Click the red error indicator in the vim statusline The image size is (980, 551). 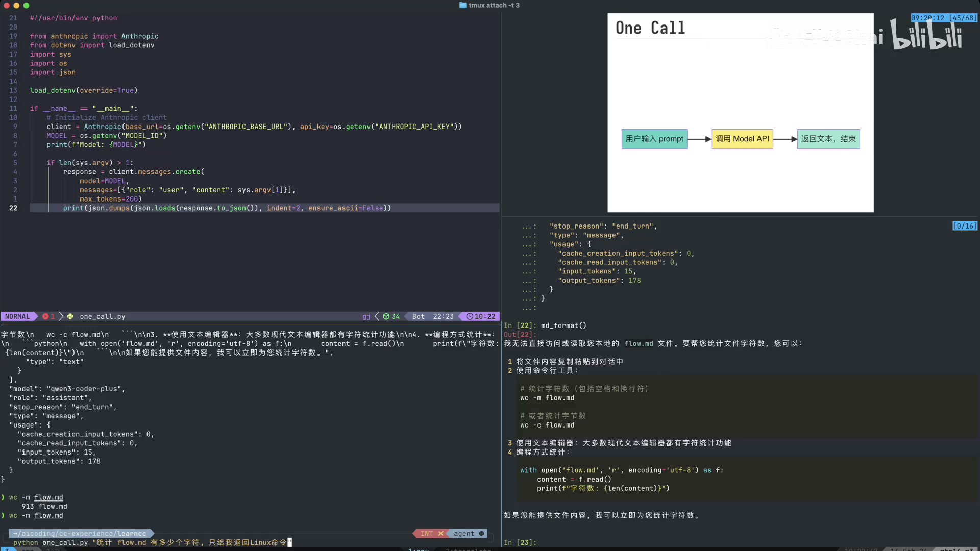coord(46,317)
